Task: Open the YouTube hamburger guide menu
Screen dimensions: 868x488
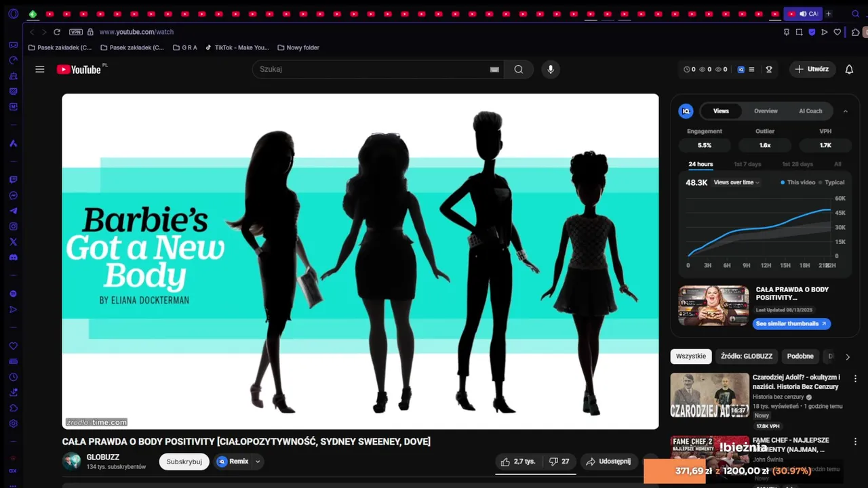Action: (40, 69)
